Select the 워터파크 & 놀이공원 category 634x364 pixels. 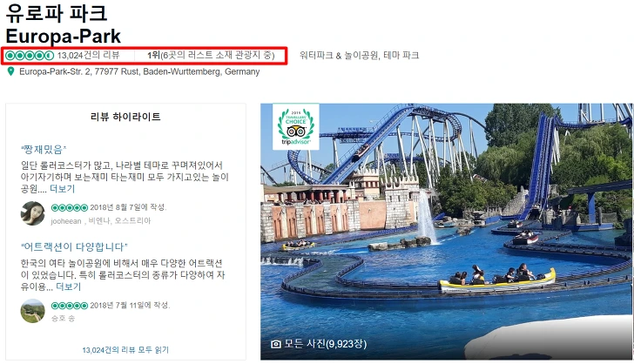click(x=340, y=56)
